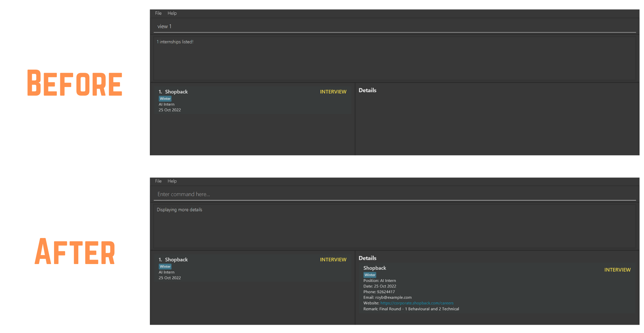Click INTERVIEW status in Details panel

click(617, 270)
